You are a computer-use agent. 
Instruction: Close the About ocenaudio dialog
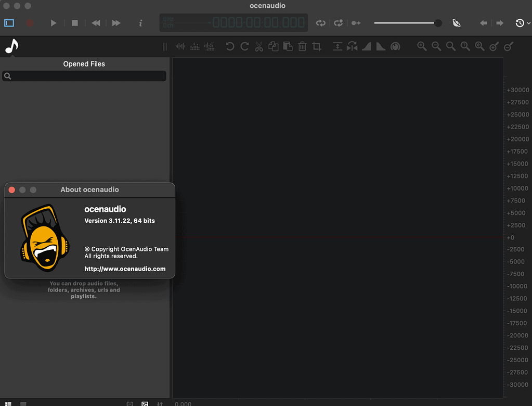[12, 190]
